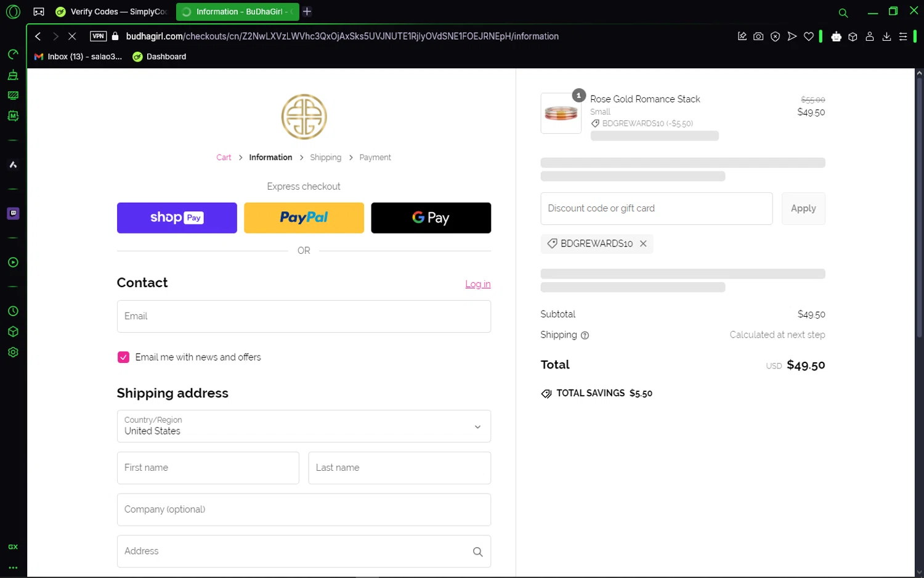The height and width of the screenshot is (578, 924).
Task: Open the pinboard edit icon in toolbar
Action: 742,36
